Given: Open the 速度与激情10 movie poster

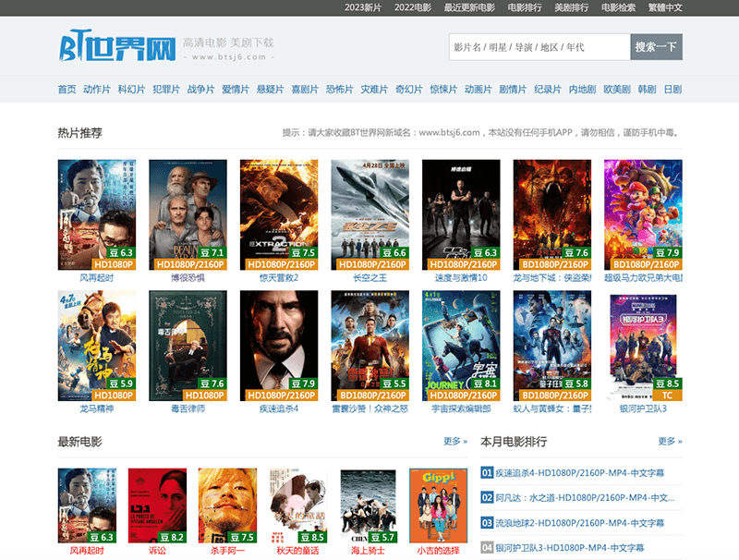Looking at the screenshot, I should point(461,214).
